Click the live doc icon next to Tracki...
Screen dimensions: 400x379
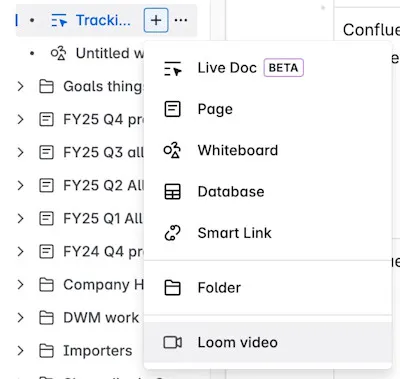click(59, 21)
